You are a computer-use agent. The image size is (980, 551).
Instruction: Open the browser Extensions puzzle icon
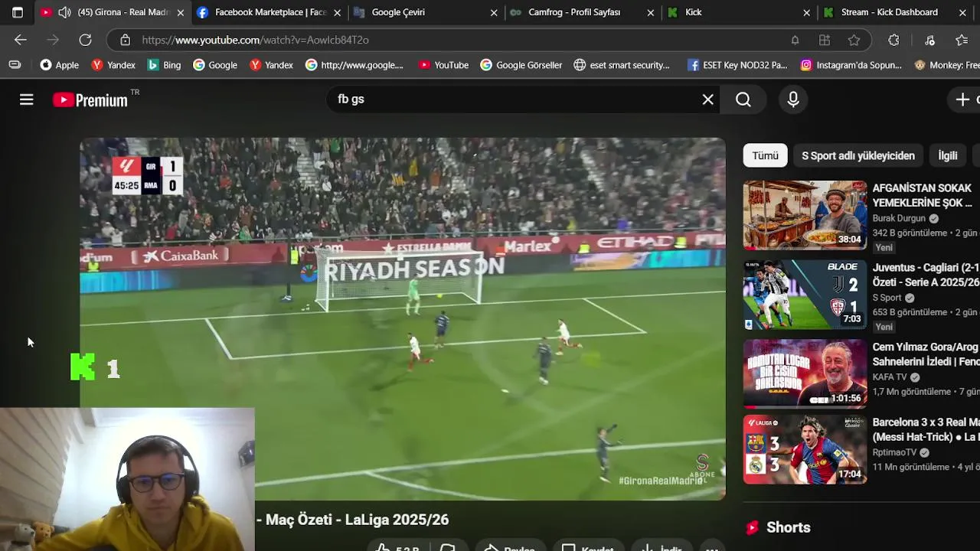(x=893, y=40)
